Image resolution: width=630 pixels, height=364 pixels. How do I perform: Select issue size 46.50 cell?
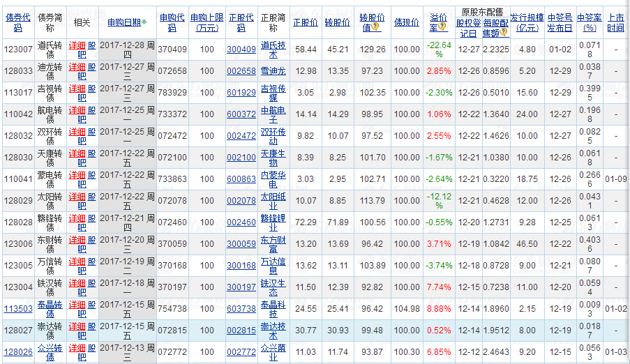coord(527,244)
